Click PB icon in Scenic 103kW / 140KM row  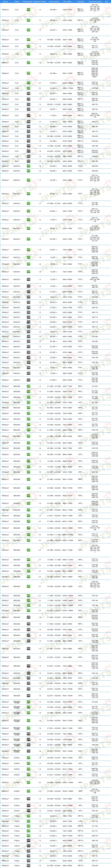[28, 782]
